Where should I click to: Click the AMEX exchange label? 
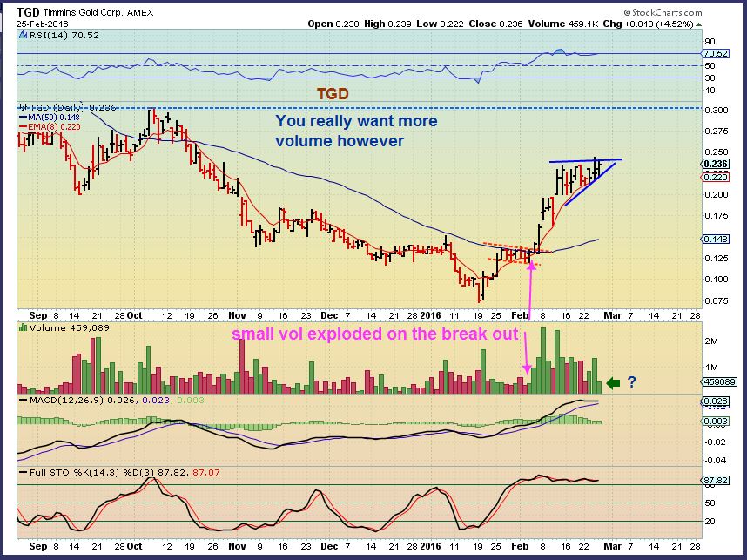click(140, 13)
